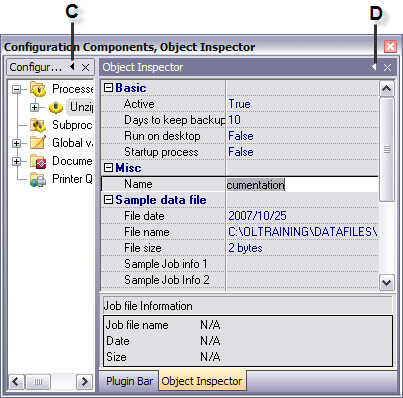Switch to the Object Inspector tab
This screenshot has height=398, width=403.
(x=202, y=381)
